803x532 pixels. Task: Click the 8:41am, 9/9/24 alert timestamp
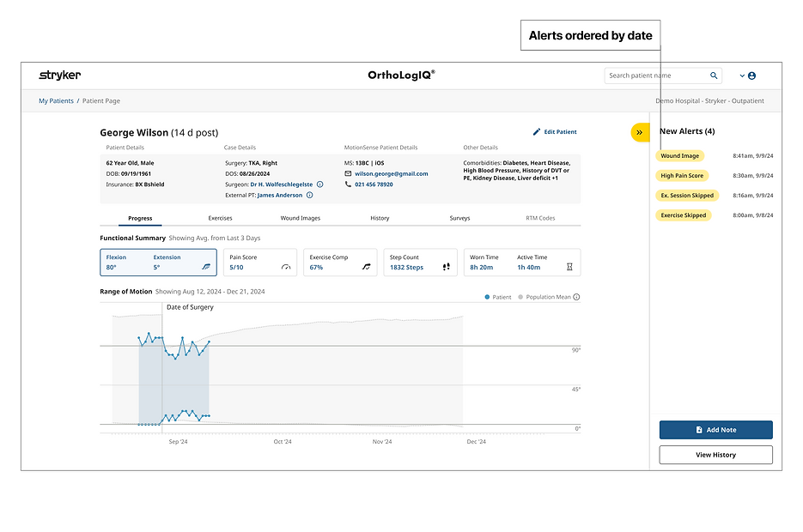[x=753, y=156]
